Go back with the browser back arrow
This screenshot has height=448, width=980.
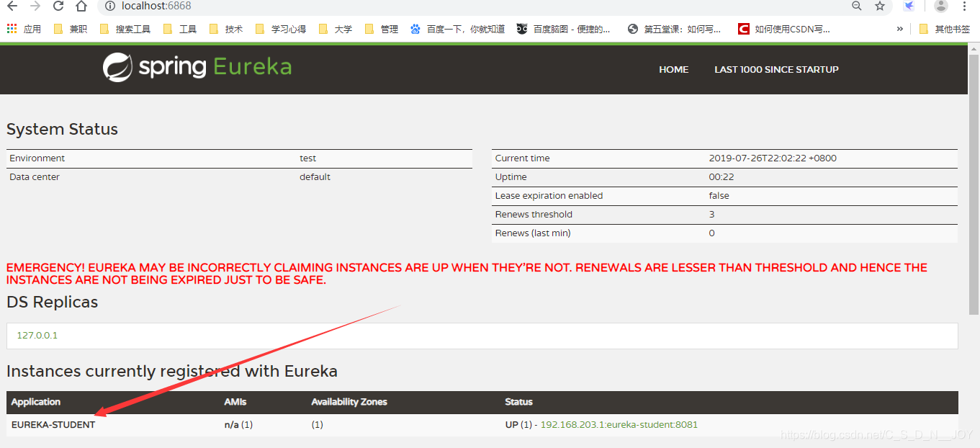(x=12, y=6)
